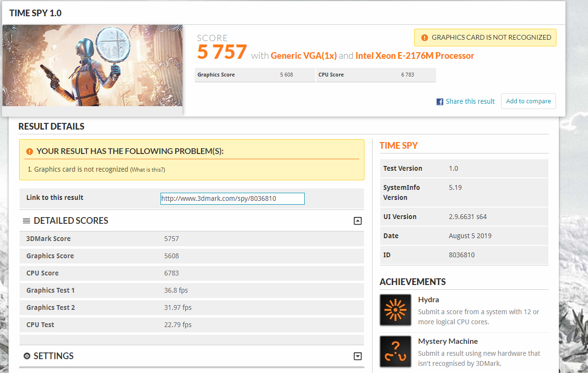Click the SystemInfo Version 5.19 row
This screenshot has width=588, height=373.
(x=464, y=192)
